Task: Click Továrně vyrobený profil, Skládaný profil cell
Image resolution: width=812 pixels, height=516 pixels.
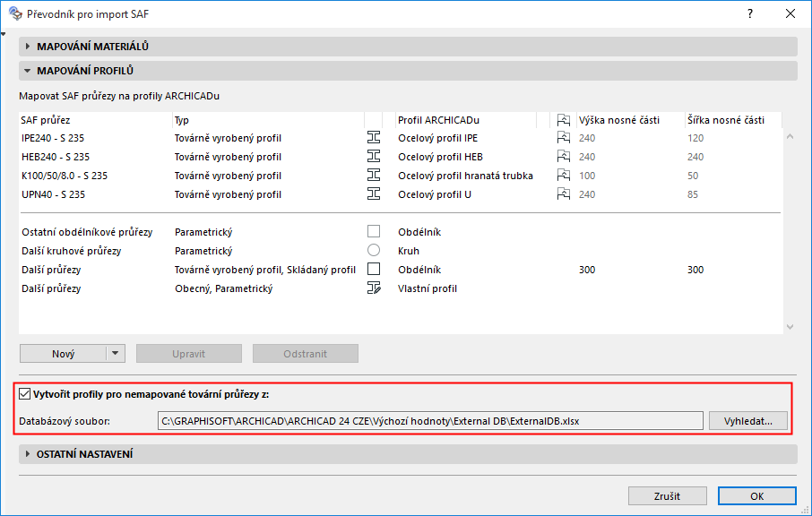Action: [265, 270]
